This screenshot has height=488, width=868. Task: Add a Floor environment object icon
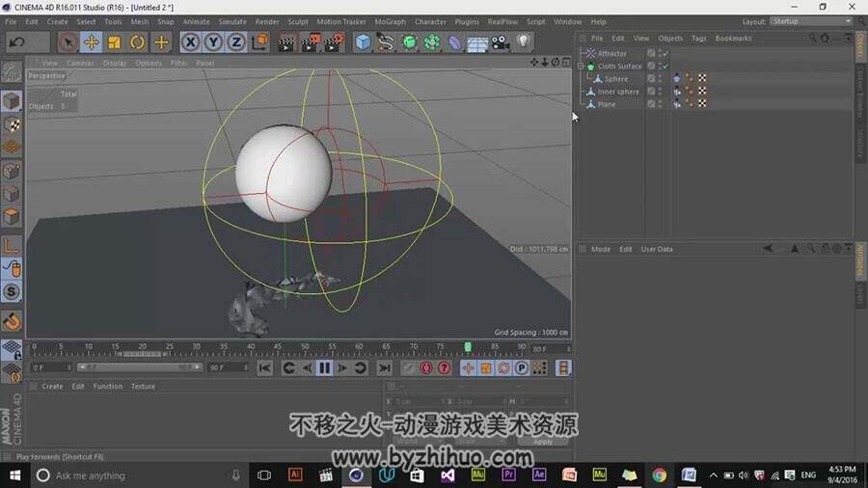tap(477, 42)
